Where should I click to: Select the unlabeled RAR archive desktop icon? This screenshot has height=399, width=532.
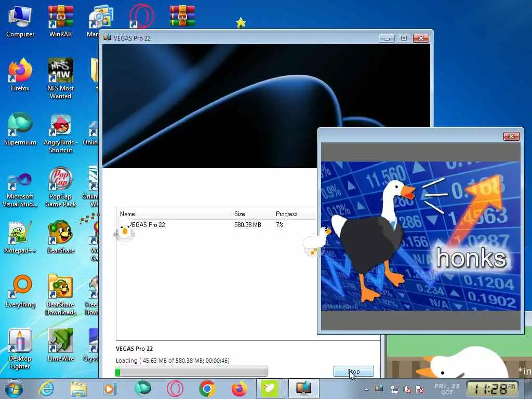pos(182,16)
